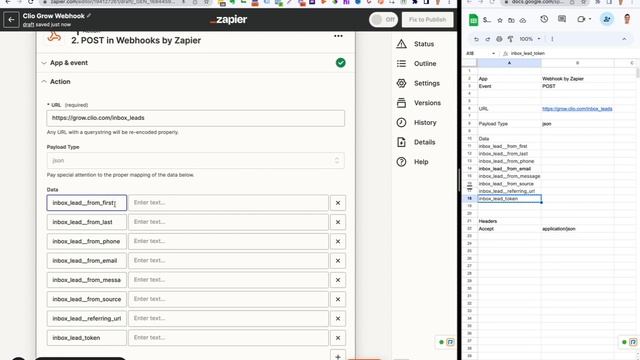Select the paint format tool in Sheets
The image size is (640, 360).
pos(510,39)
